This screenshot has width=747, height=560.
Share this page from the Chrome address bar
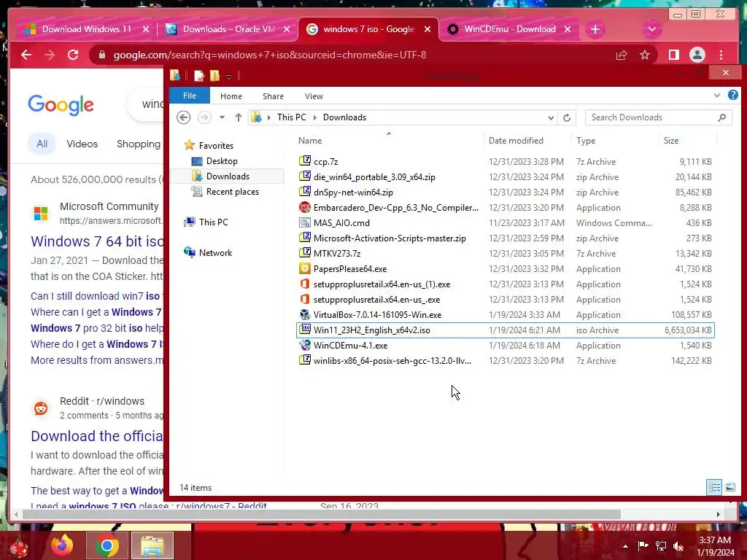pos(622,55)
